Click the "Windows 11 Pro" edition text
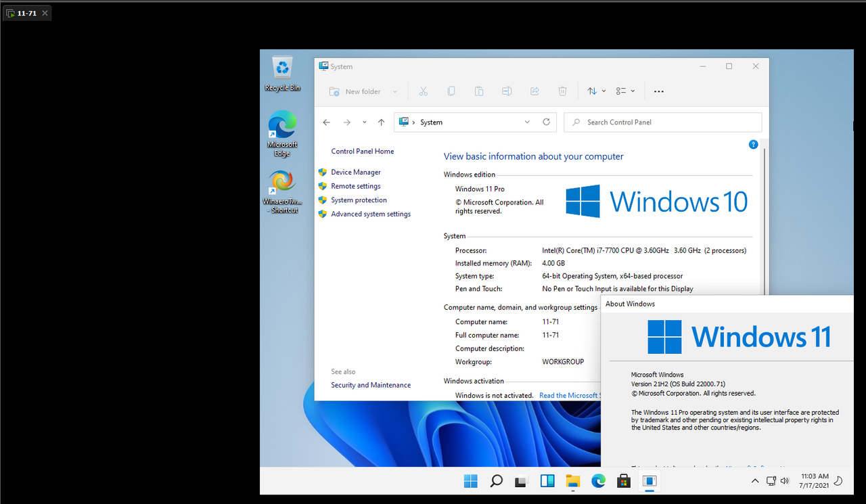This screenshot has width=866, height=504. click(480, 189)
